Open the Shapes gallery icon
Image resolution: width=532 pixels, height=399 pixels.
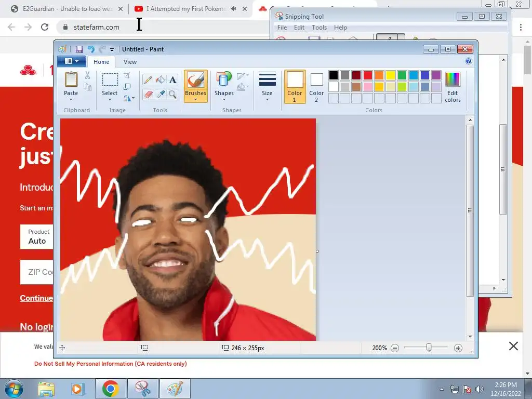pyautogui.click(x=224, y=80)
